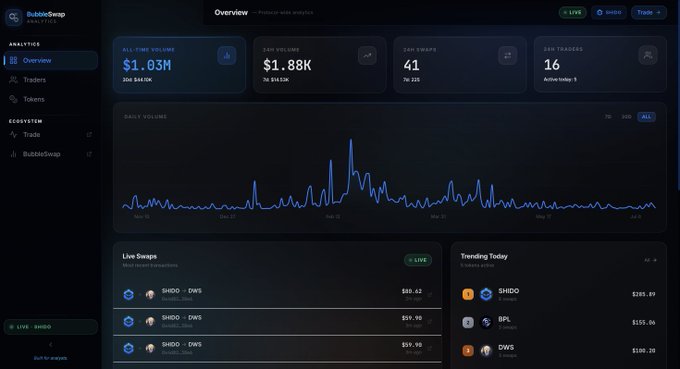
Task: Select the 30D chart range
Action: (x=626, y=117)
